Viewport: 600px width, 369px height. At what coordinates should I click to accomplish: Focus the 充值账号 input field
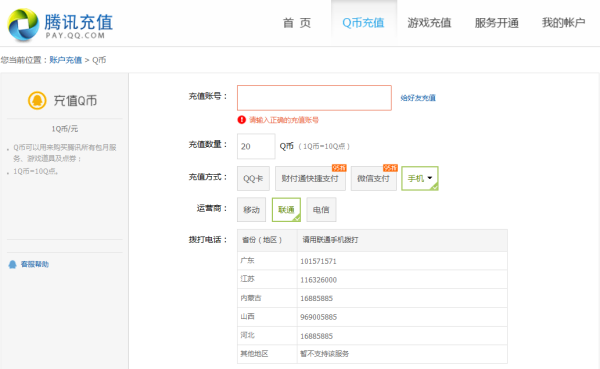[x=314, y=98]
